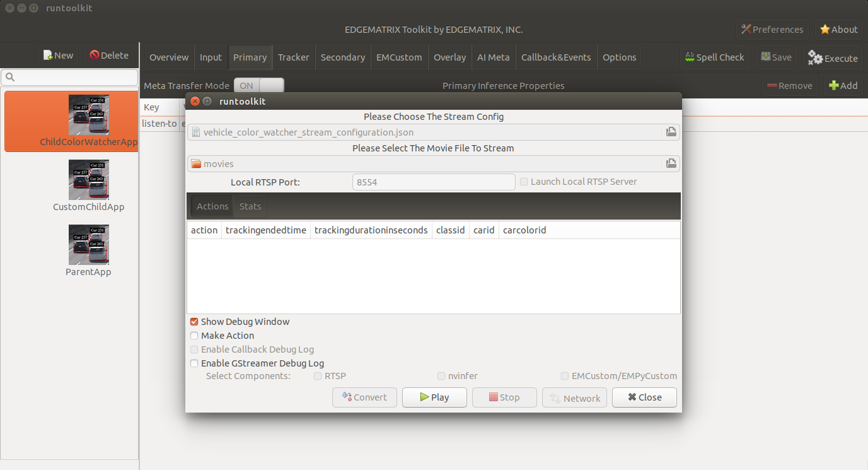
Task: Close the stream dialog via Close button
Action: click(644, 397)
